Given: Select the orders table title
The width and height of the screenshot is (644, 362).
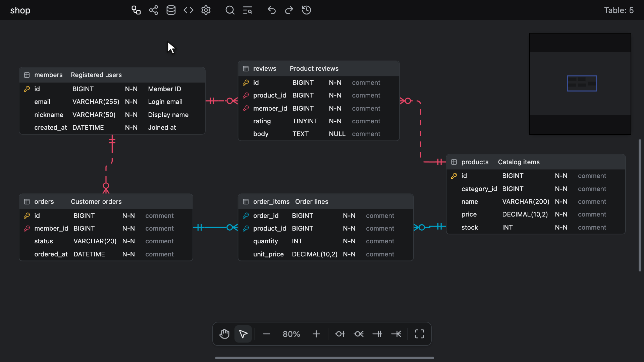Looking at the screenshot, I should (x=44, y=201).
